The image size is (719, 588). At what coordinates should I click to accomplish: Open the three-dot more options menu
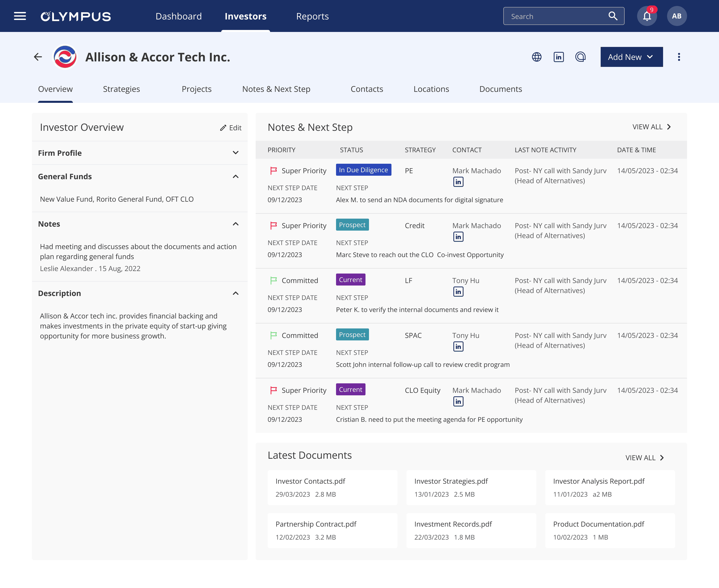click(679, 57)
